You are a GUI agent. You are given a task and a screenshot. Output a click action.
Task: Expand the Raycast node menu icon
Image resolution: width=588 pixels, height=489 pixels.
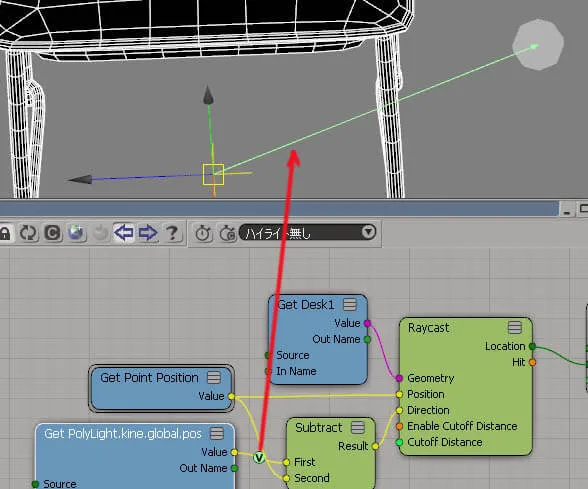click(x=514, y=327)
